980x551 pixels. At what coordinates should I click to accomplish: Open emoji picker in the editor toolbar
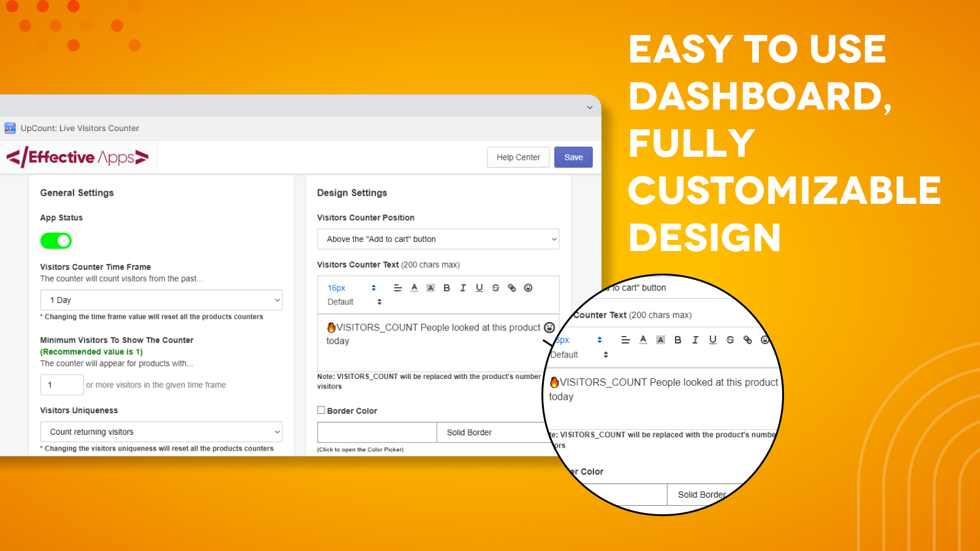point(528,288)
